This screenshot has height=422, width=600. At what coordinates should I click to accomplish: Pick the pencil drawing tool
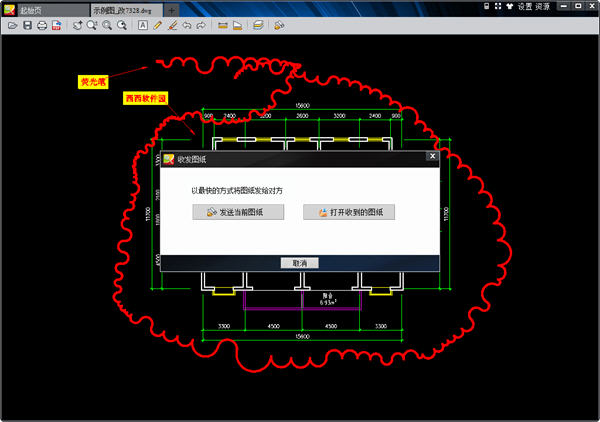pyautogui.click(x=158, y=25)
